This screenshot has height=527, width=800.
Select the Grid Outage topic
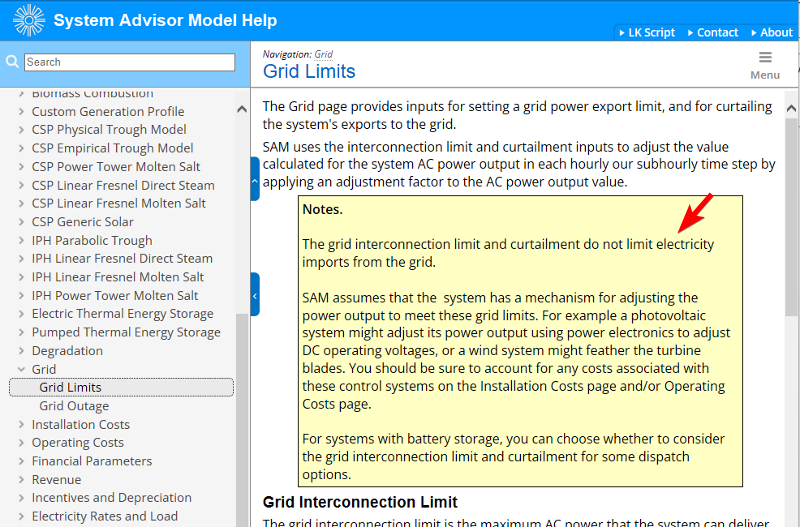[x=74, y=406]
